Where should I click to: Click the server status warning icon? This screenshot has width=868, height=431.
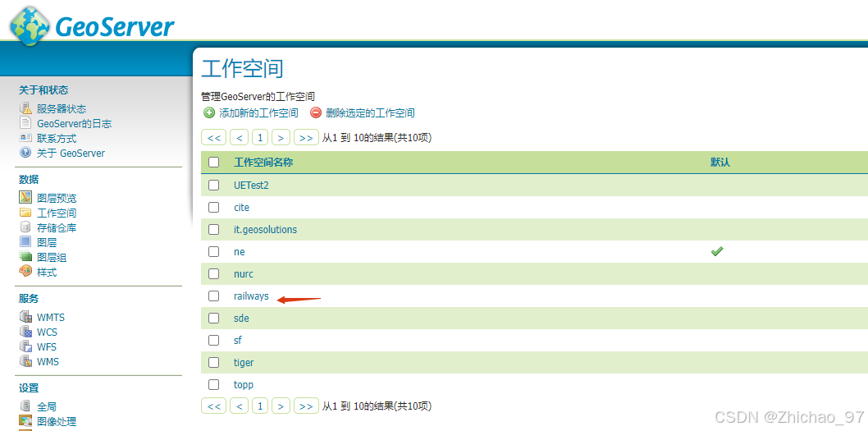click(25, 108)
